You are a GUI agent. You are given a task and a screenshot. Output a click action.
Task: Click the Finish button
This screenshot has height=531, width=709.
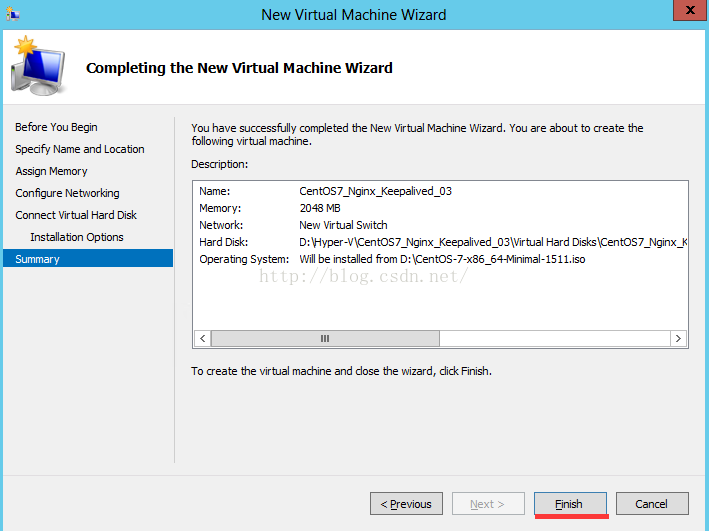(570, 503)
